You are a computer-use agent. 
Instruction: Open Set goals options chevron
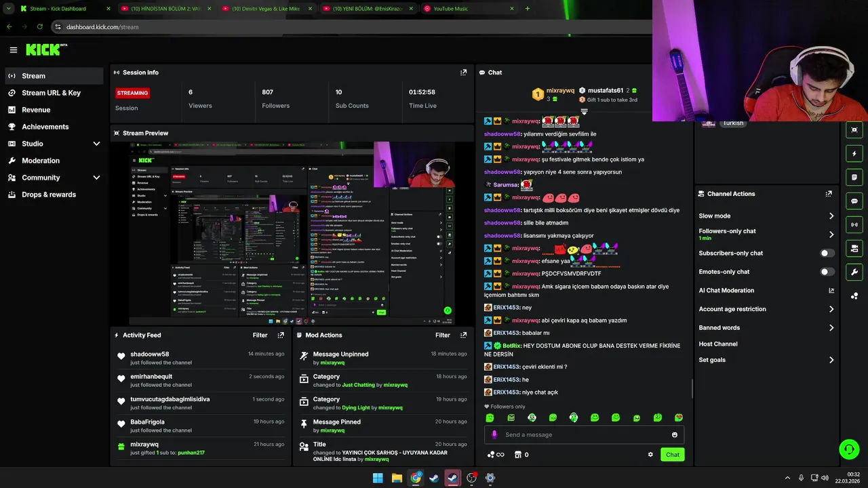[831, 360]
